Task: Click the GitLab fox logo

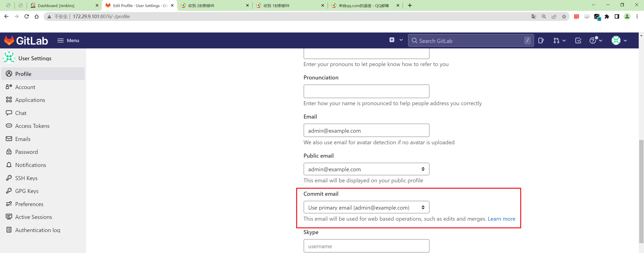Action: click(9, 40)
